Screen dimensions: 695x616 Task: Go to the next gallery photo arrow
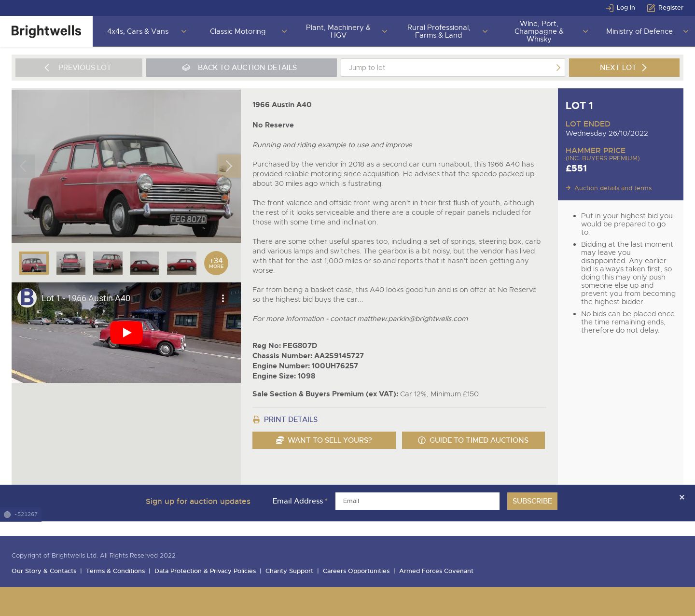tap(229, 166)
